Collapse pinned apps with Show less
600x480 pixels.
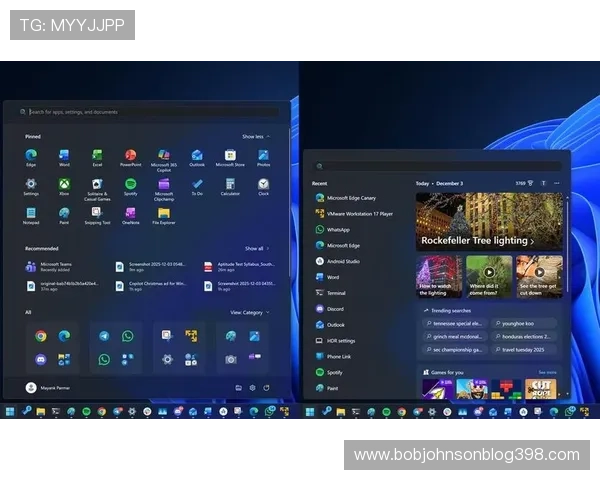[x=256, y=137]
